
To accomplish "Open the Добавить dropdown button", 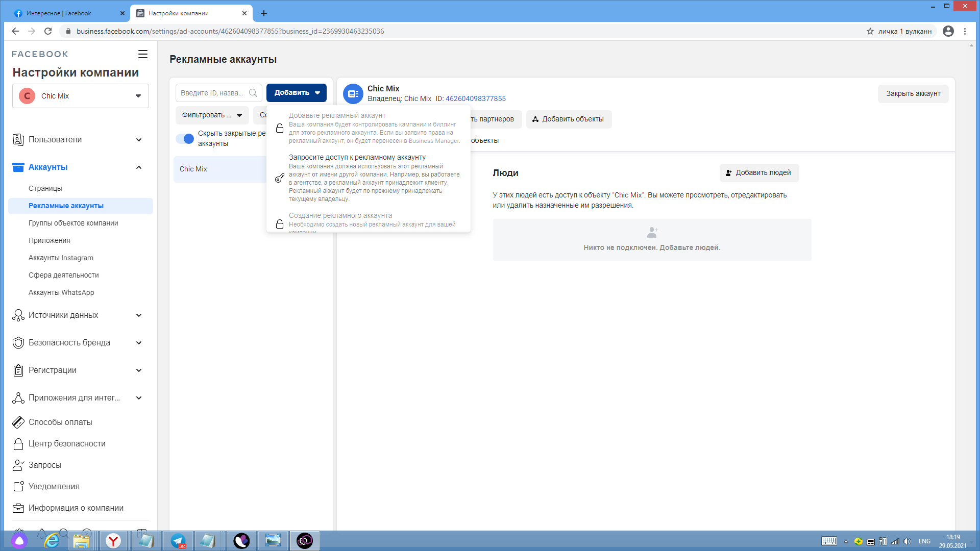I will [297, 93].
